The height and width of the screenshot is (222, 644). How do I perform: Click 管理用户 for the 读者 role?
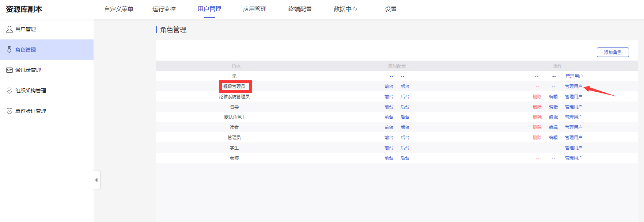coord(574,127)
